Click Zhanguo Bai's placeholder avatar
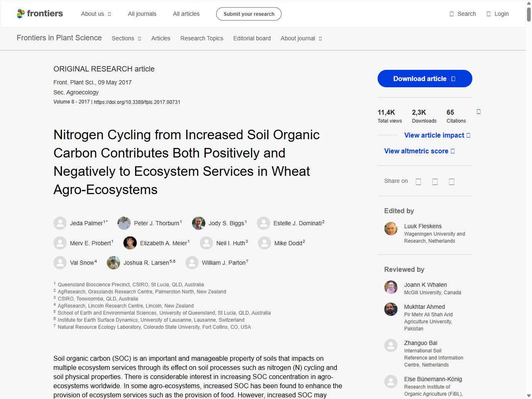 [x=391, y=345]
